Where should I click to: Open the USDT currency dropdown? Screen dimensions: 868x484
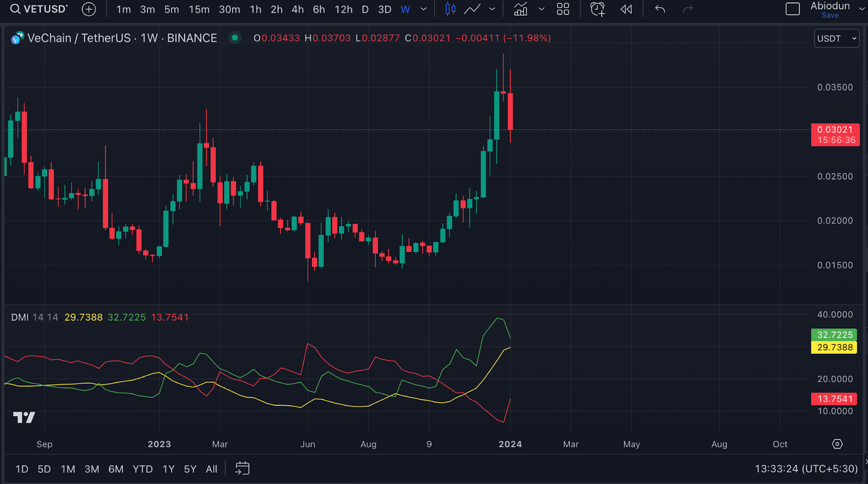(837, 38)
